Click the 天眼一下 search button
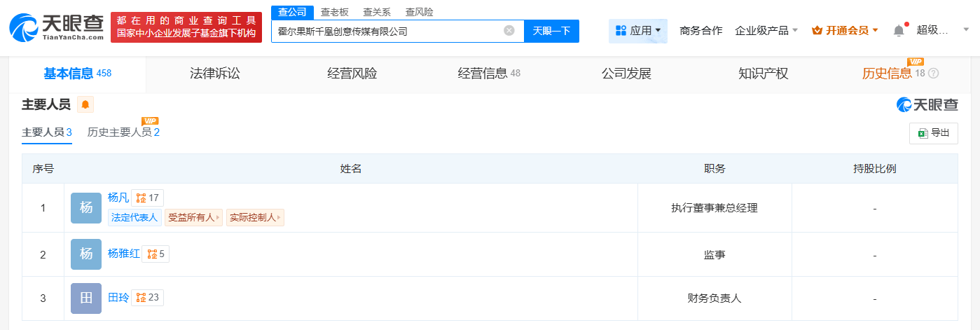 coord(551,31)
